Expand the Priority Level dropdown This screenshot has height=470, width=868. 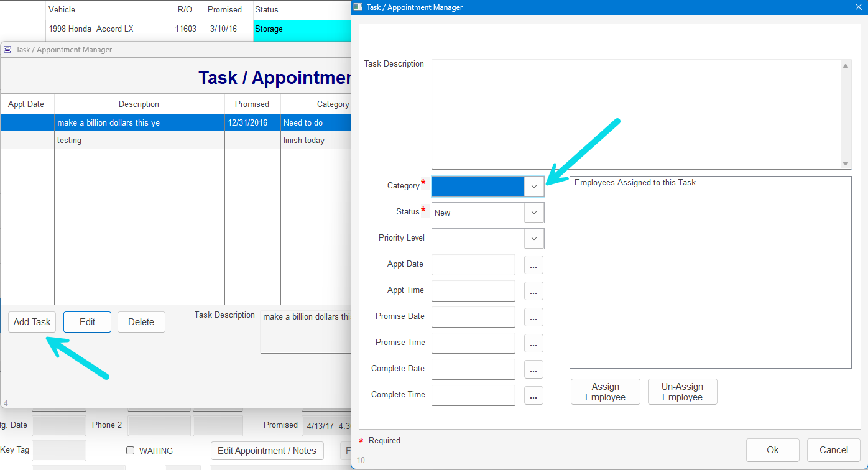[533, 239]
